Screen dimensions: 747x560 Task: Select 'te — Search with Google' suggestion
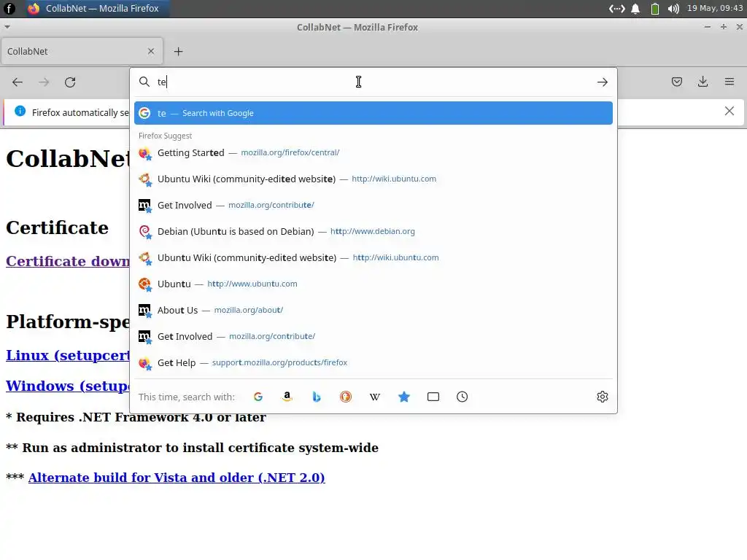click(x=373, y=113)
